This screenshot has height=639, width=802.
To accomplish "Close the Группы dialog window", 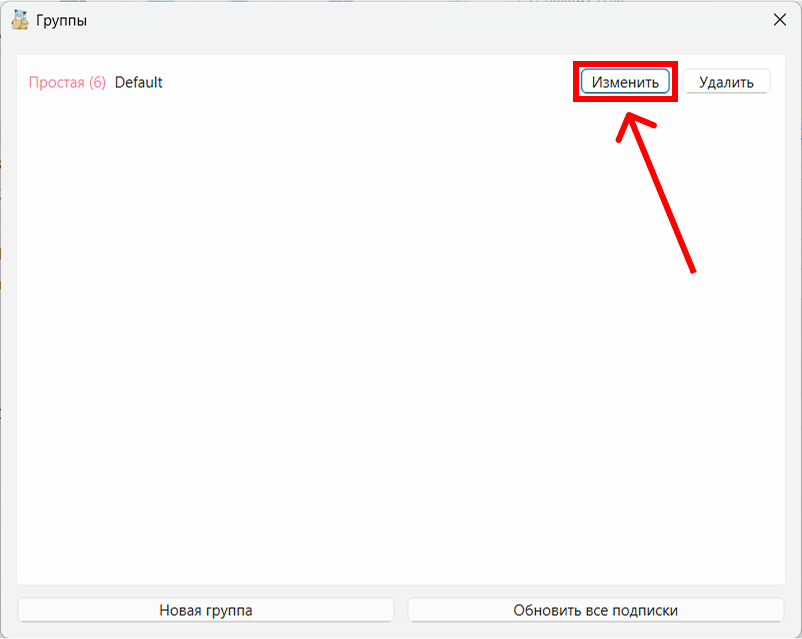I will [779, 20].
